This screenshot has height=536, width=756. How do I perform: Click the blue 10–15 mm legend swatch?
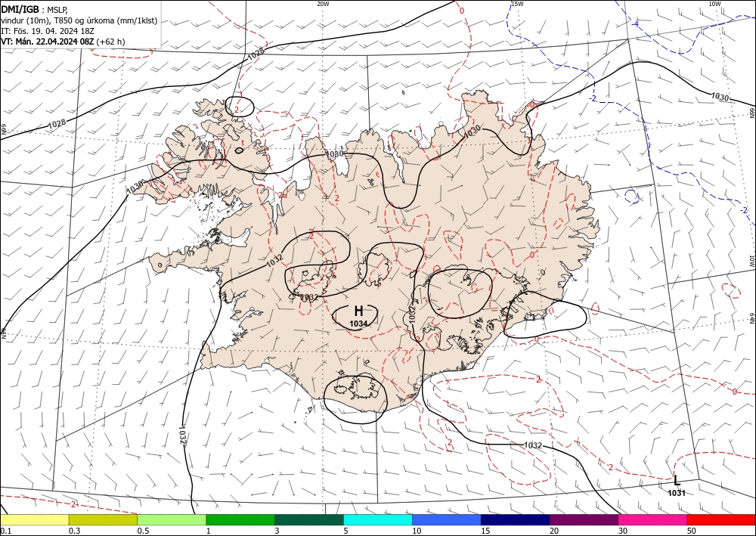tap(447, 519)
